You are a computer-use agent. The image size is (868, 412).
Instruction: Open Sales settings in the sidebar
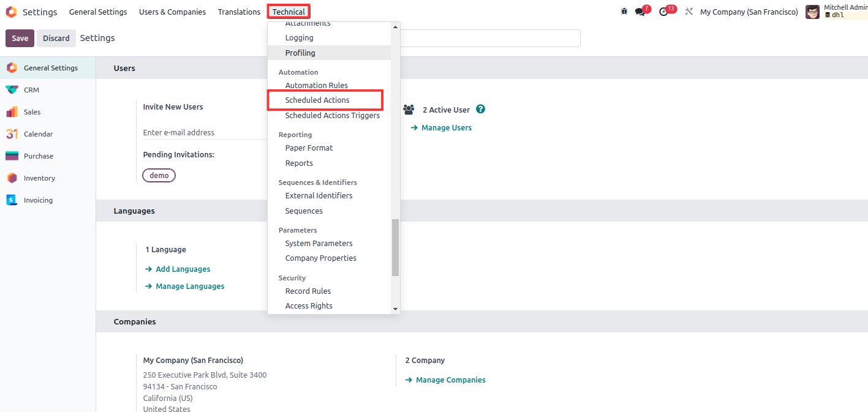tap(48, 112)
